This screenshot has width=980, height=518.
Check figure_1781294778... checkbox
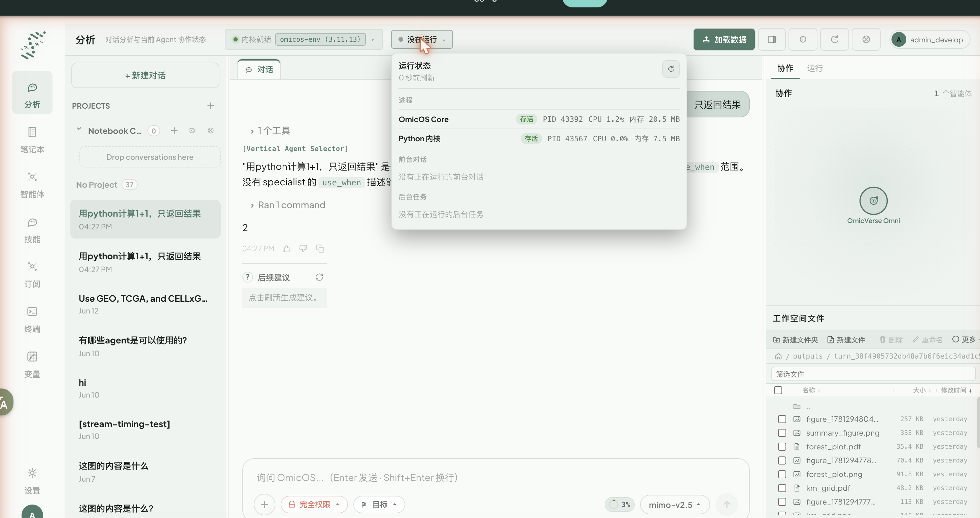click(782, 460)
